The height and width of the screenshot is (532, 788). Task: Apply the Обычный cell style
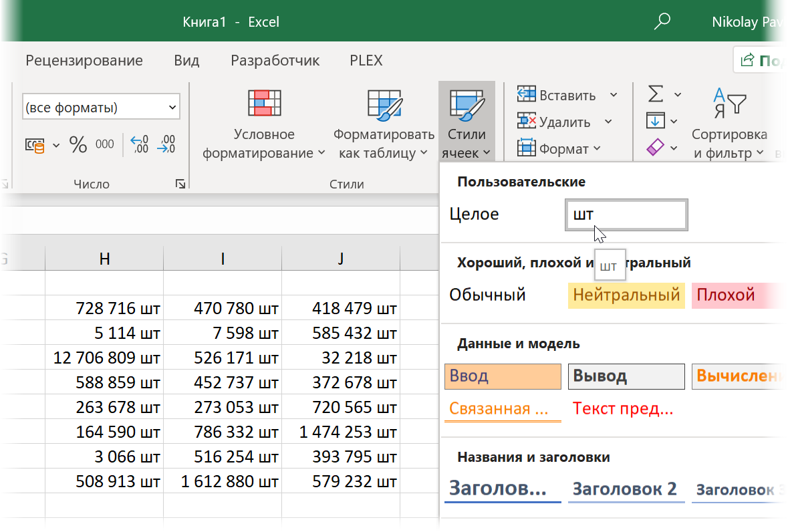tap(503, 295)
